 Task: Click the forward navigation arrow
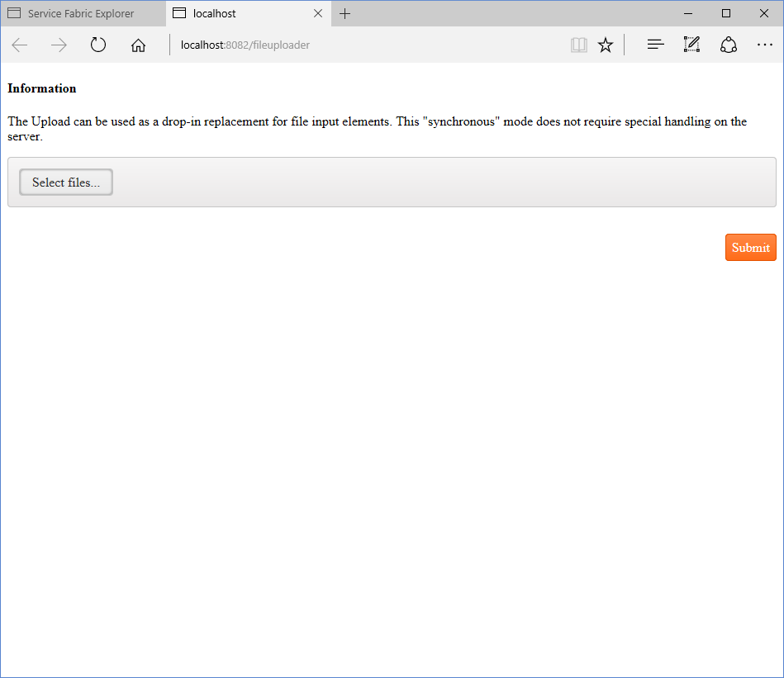pos(59,45)
